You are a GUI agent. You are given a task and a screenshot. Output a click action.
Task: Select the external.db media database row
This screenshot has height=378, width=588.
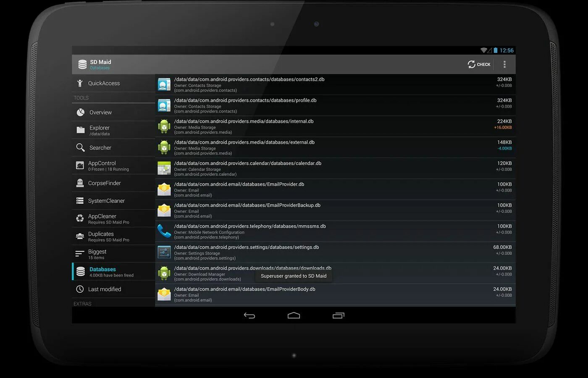tap(335, 147)
